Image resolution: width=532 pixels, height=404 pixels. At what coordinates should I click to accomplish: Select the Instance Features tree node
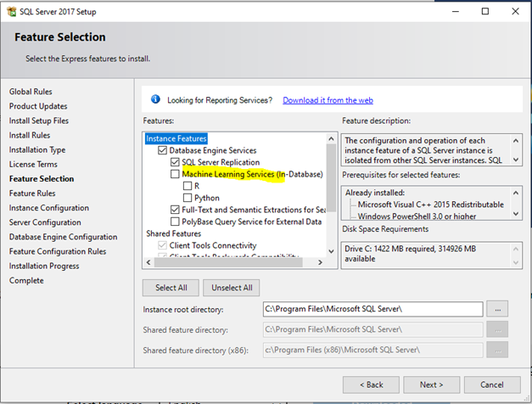click(176, 138)
